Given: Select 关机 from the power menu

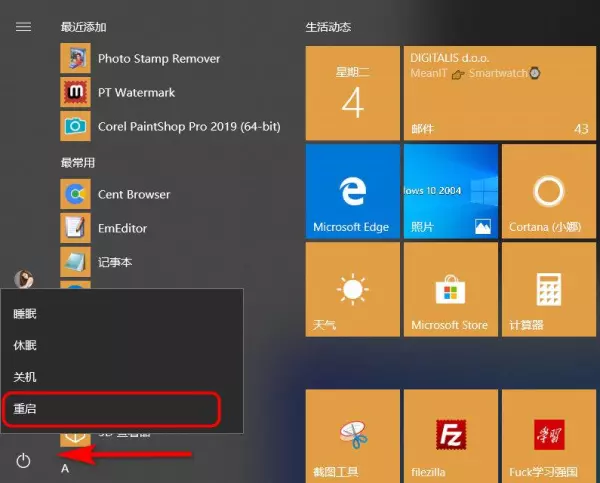Looking at the screenshot, I should click(x=122, y=377).
